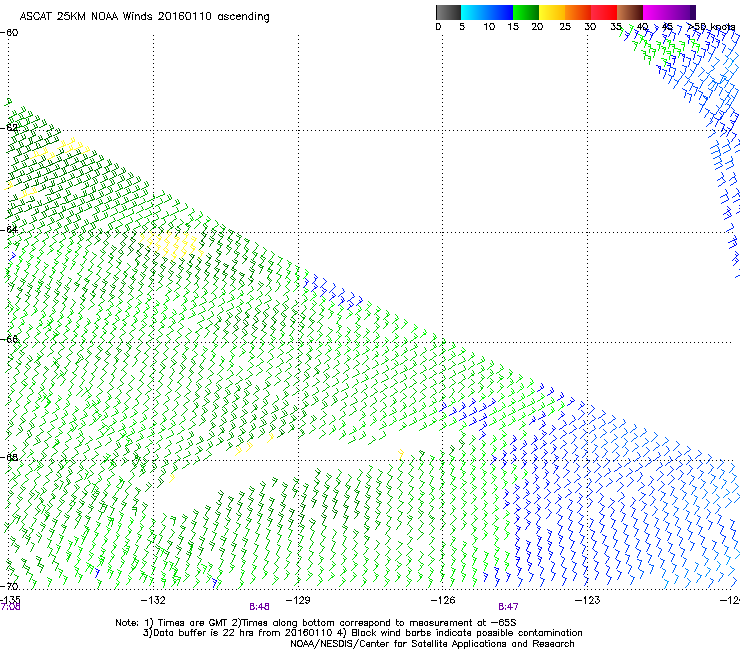Click the magenta 40–45 knot color bar segment

[656, 12]
